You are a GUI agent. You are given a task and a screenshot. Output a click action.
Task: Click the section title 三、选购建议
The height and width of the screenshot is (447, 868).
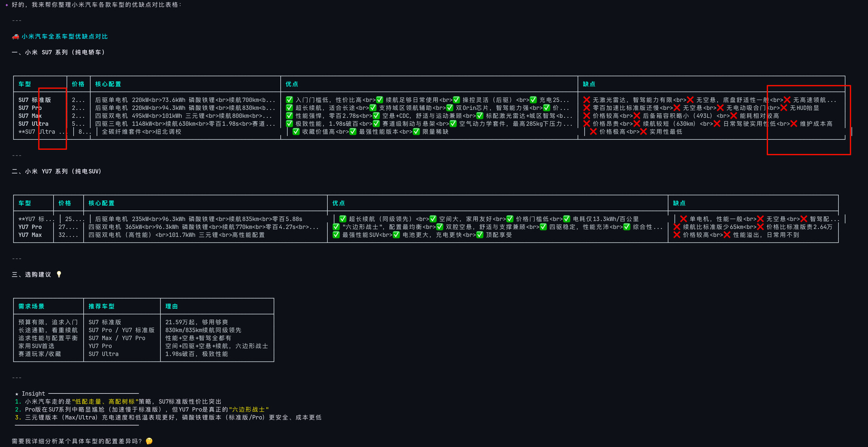[x=32, y=275]
